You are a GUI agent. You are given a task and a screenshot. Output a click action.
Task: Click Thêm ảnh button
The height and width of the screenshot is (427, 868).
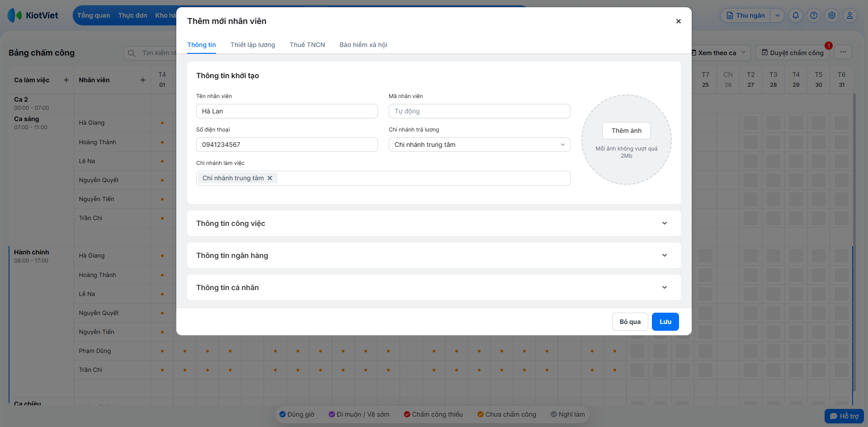point(627,131)
